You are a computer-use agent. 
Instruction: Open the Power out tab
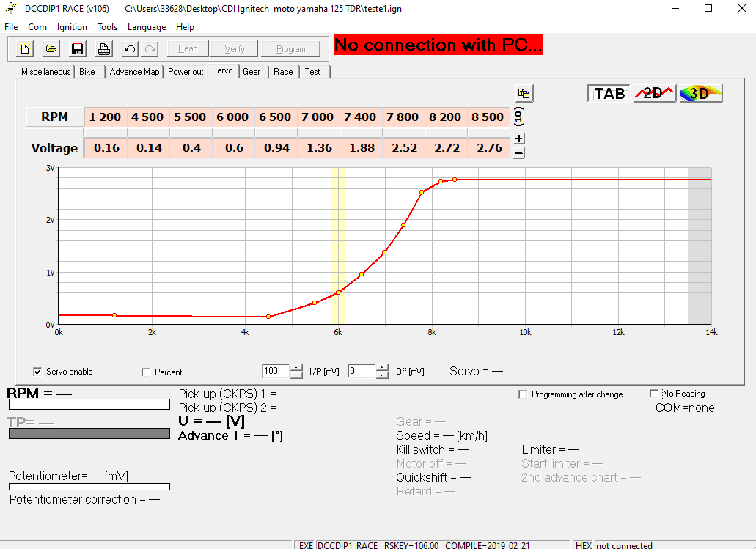click(x=186, y=72)
